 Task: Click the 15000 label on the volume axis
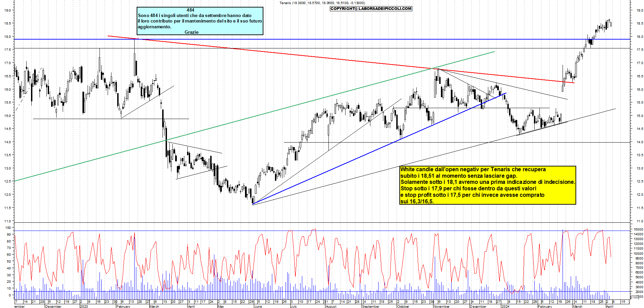tap(638, 230)
